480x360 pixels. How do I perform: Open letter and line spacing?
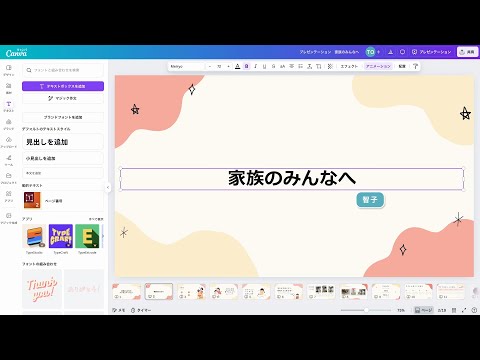(x=309, y=66)
